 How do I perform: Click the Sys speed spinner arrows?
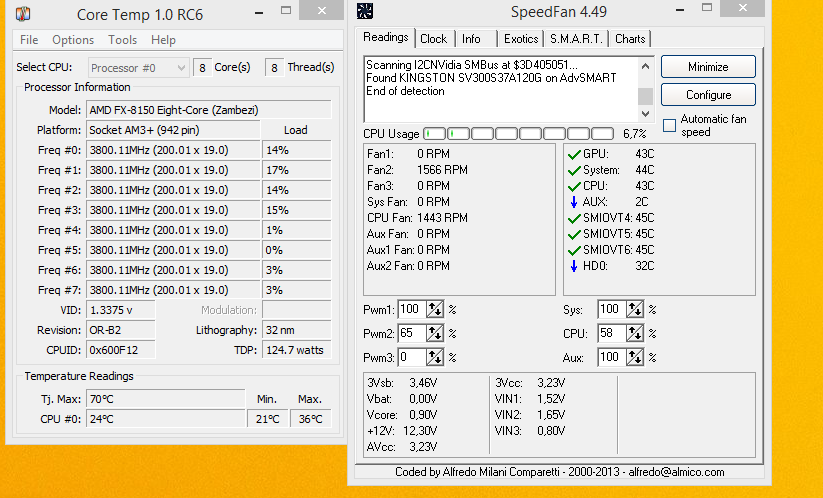click(x=635, y=309)
